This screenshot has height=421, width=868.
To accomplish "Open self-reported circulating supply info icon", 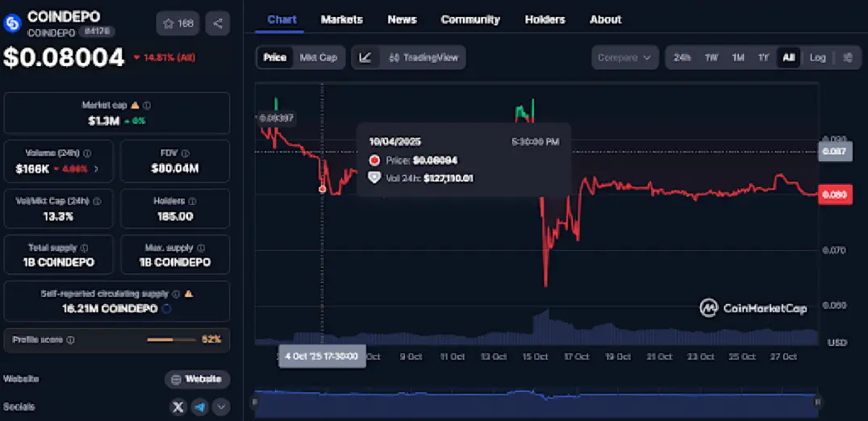I will (x=176, y=294).
